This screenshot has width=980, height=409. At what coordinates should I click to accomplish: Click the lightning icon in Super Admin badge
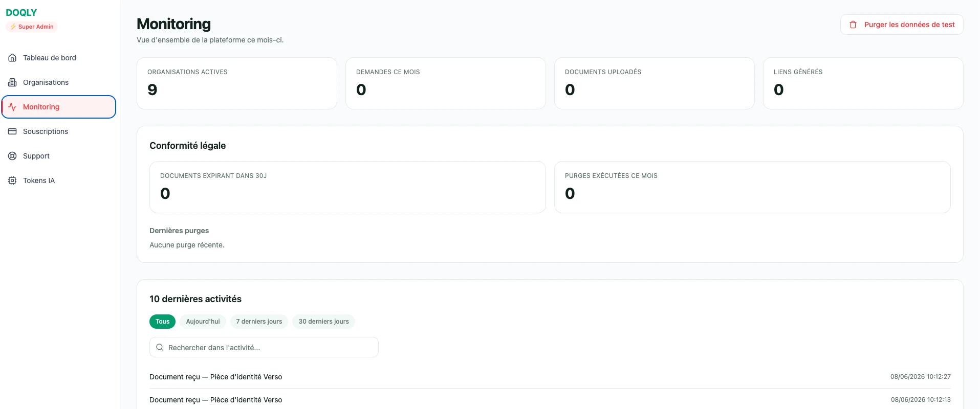13,27
